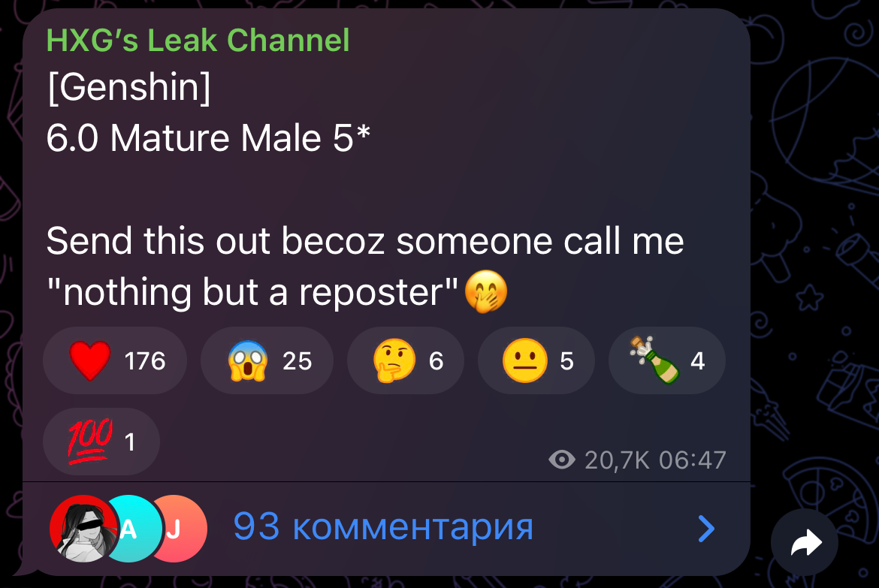Click the 20,7K view count

pyautogui.click(x=617, y=460)
